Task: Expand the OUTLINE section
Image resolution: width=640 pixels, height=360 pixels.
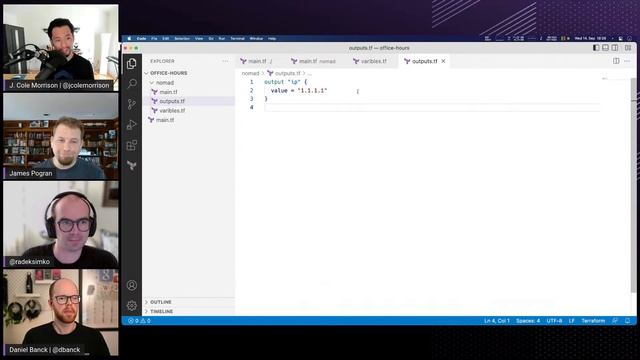Action: tap(160, 302)
